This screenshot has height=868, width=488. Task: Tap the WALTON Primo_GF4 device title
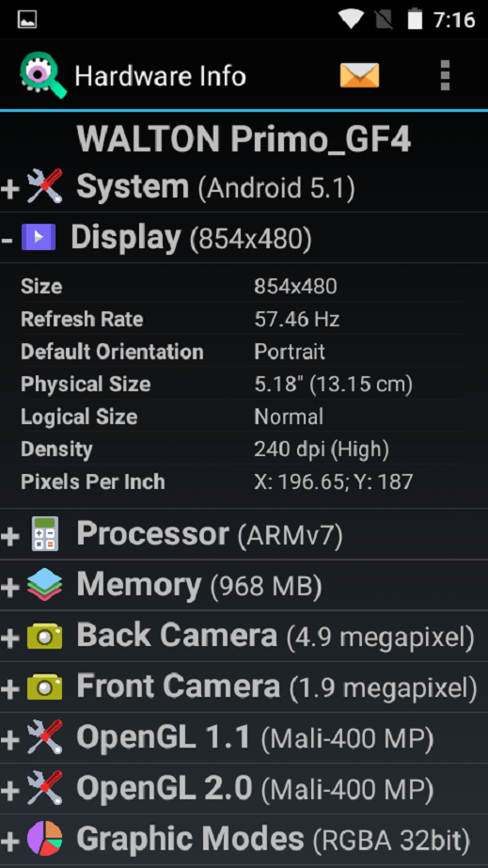(x=244, y=139)
